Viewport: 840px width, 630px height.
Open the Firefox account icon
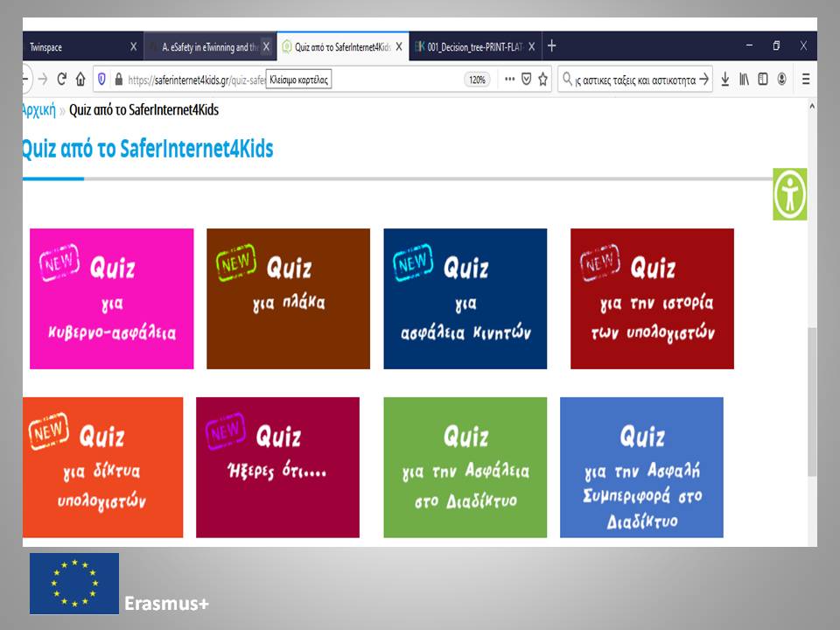(782, 80)
